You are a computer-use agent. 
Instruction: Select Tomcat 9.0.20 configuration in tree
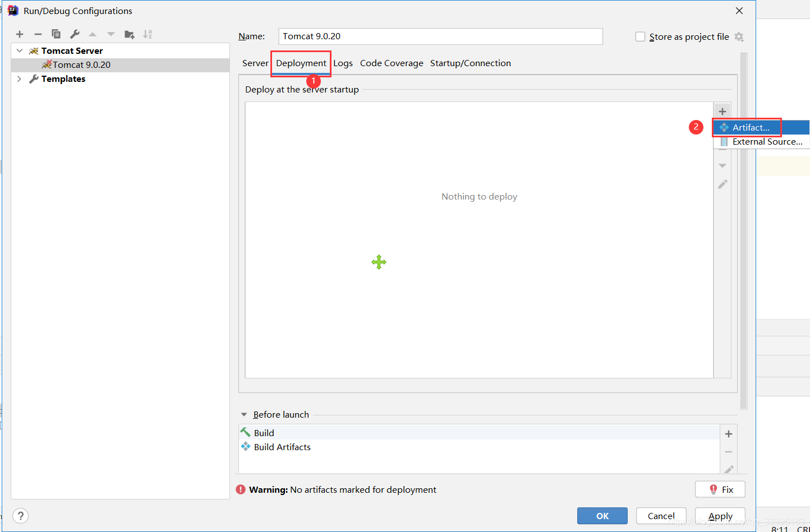tap(120, 65)
